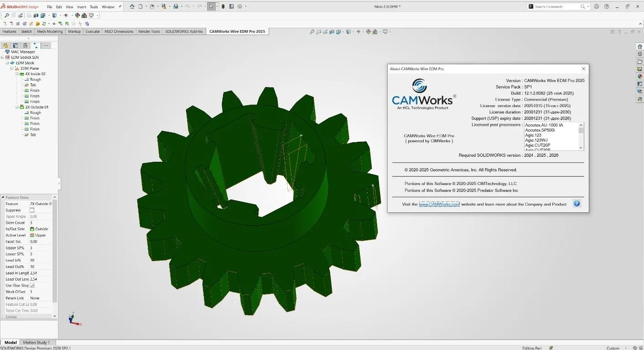
Task: Switch to the Evaluate tab
Action: coord(92,31)
